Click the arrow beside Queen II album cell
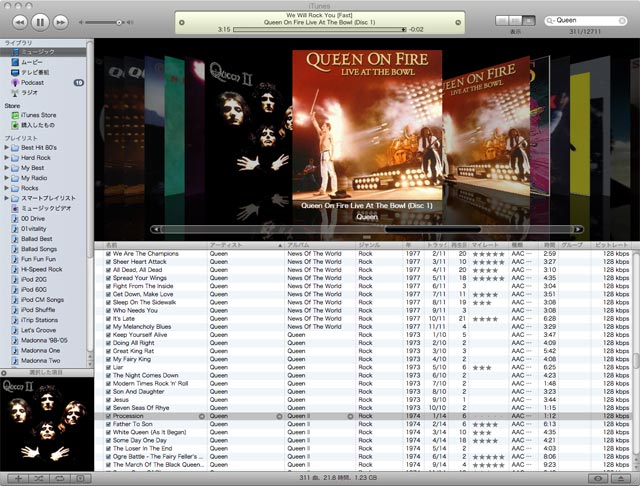 tap(350, 416)
